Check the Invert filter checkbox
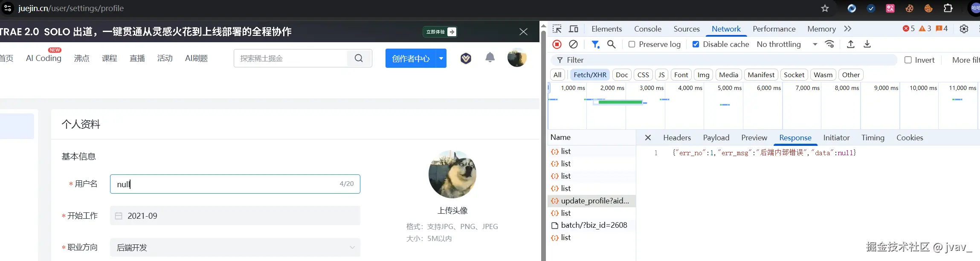 point(908,60)
